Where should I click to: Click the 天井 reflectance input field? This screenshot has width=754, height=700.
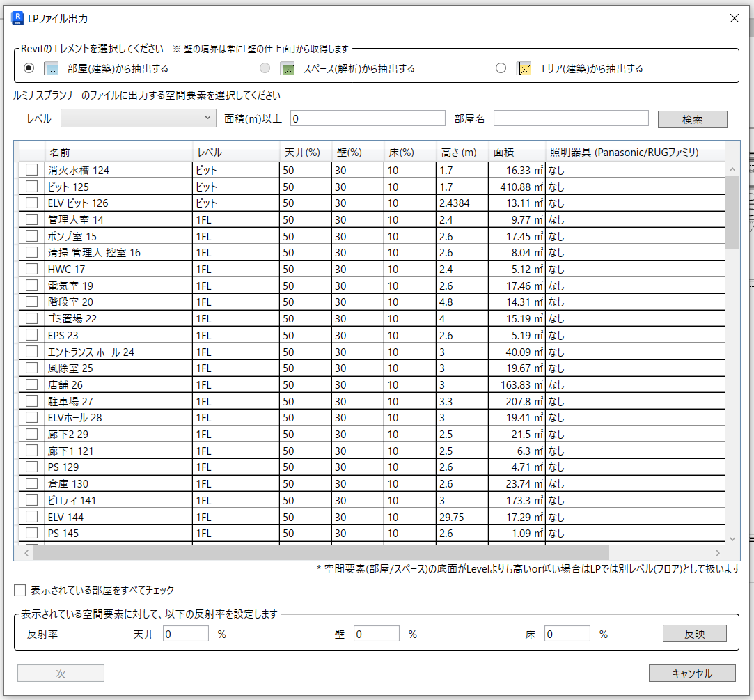click(x=186, y=634)
